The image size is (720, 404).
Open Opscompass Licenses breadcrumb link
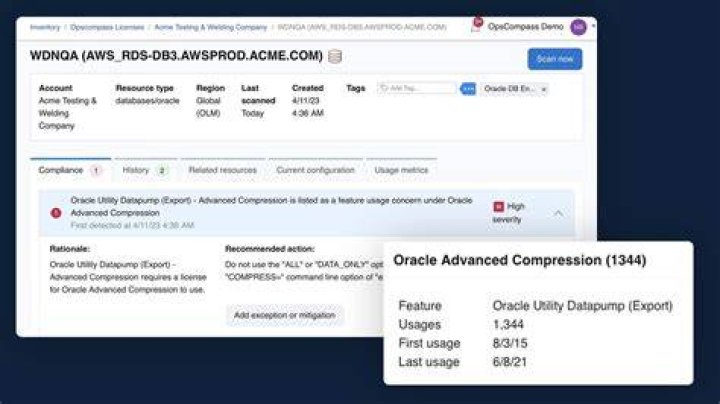(x=107, y=28)
